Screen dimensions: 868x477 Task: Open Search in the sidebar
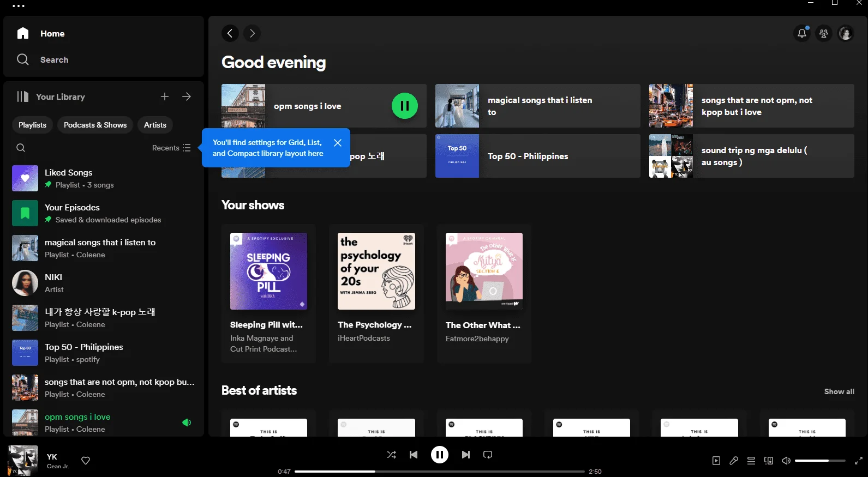point(43,59)
